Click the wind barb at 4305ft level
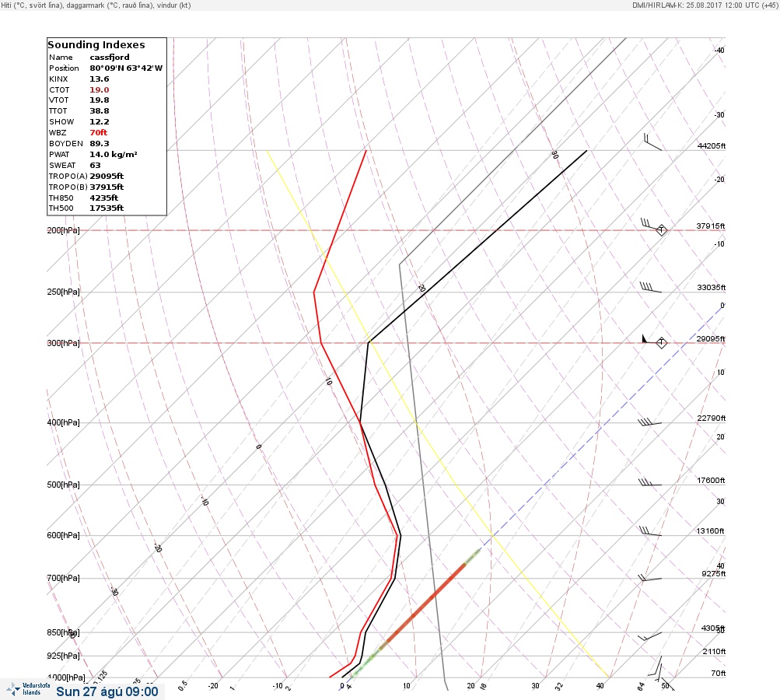This screenshot has width=780, height=700. coord(649,636)
